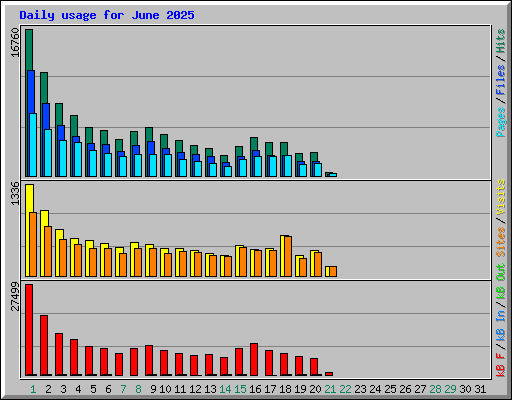The height and width of the screenshot is (400, 512).
Task: Click the cyan Pages bar for day 1
Action: pyautogui.click(x=33, y=145)
